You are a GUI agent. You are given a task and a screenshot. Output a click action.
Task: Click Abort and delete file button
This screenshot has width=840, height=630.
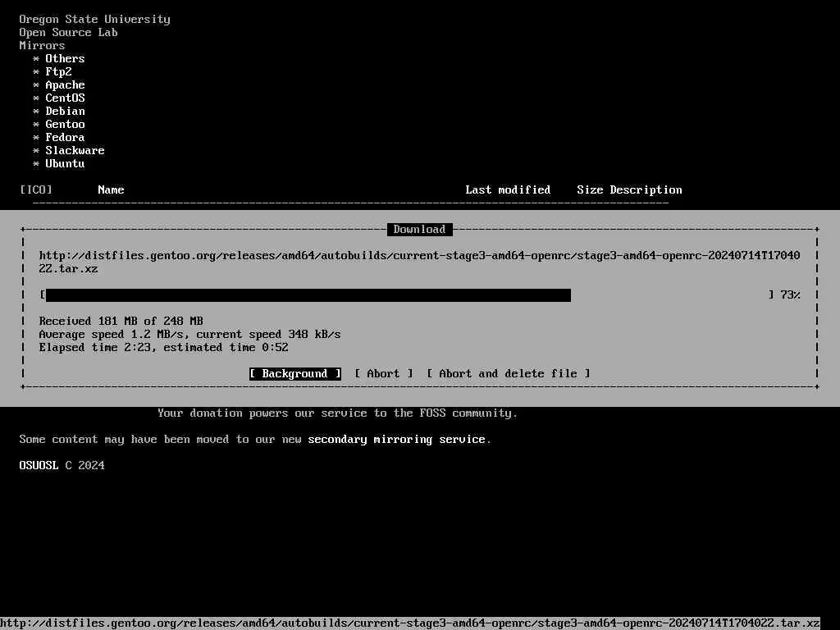[x=509, y=373]
